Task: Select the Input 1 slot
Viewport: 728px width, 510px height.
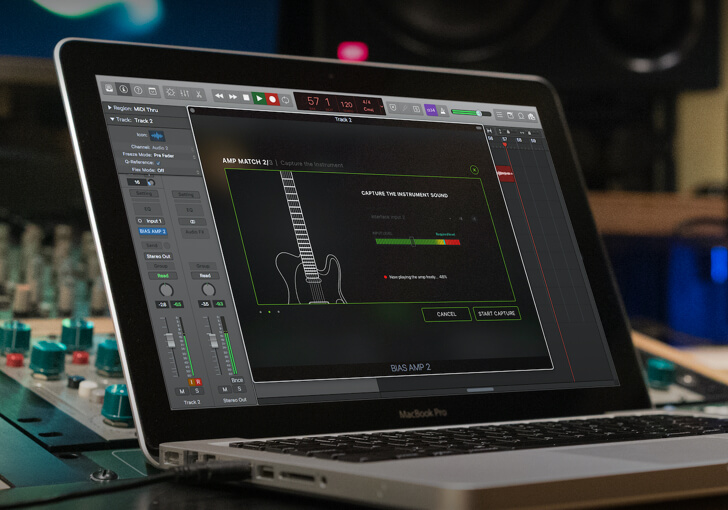Action: pyautogui.click(x=151, y=221)
